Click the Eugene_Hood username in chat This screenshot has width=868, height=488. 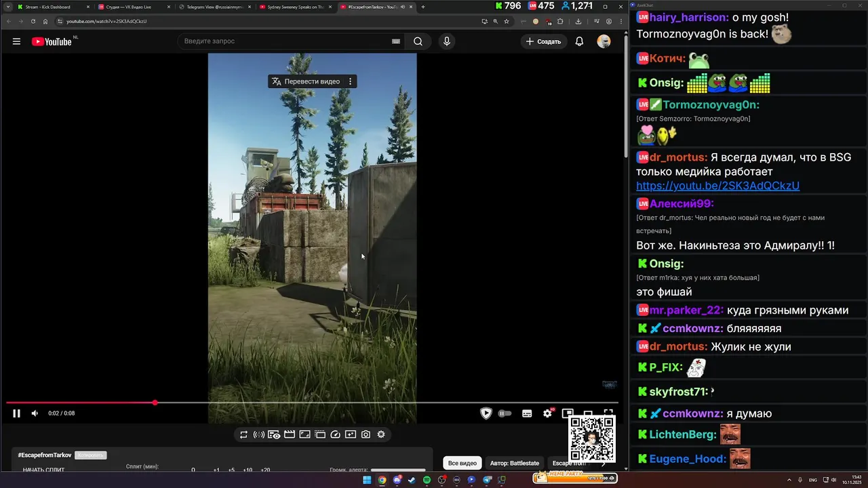coord(687,459)
